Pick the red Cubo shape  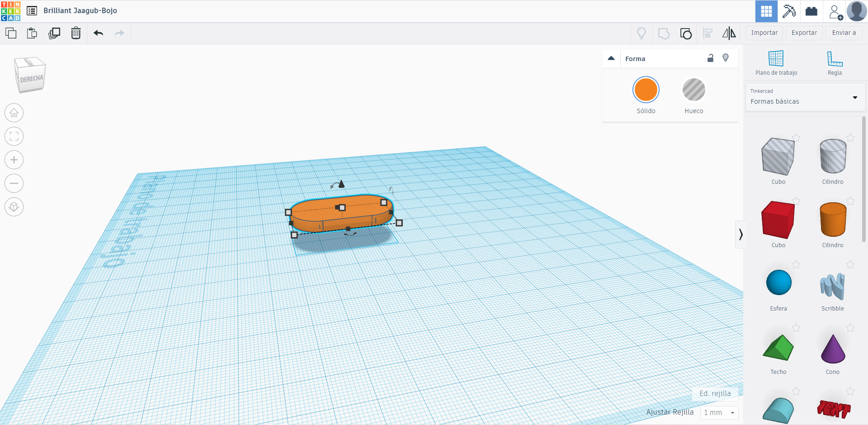[778, 220]
